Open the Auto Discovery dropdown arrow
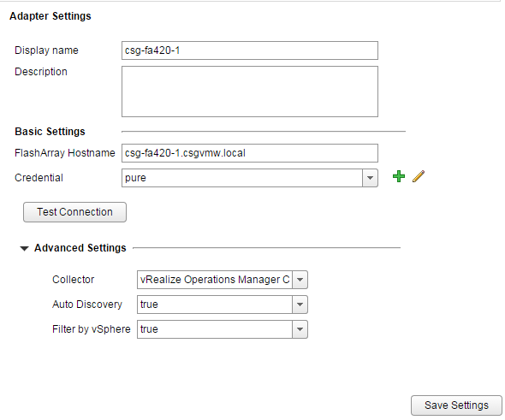The height and width of the screenshot is (420, 505). pyautogui.click(x=300, y=305)
